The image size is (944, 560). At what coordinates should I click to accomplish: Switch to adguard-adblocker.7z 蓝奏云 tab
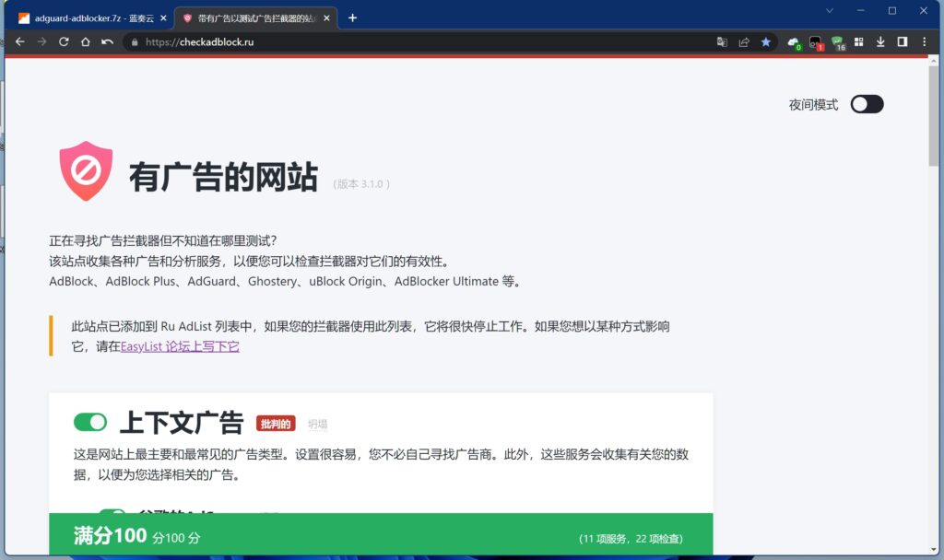click(x=89, y=18)
